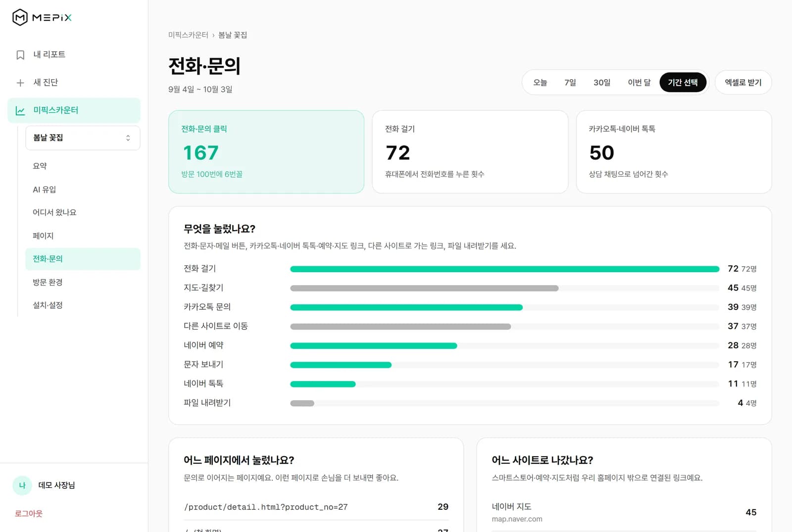Click the MEPIX hexagon logo icon
Viewport: 792px width, 532px height.
pos(20,17)
